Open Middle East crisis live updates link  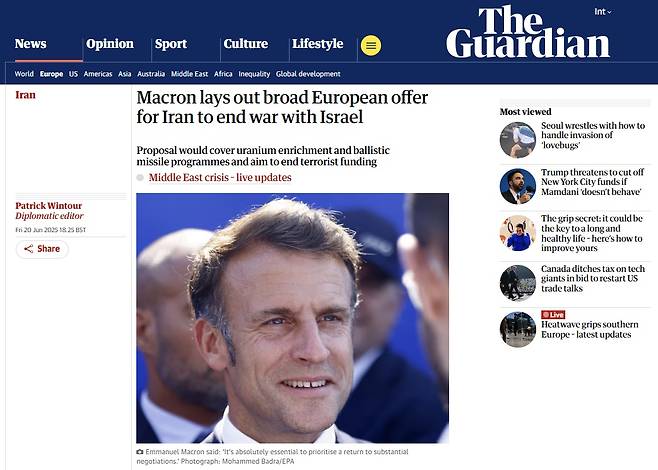(x=220, y=177)
